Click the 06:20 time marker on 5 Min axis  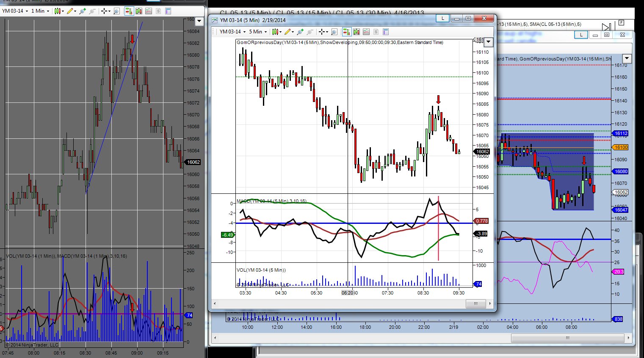(348, 293)
